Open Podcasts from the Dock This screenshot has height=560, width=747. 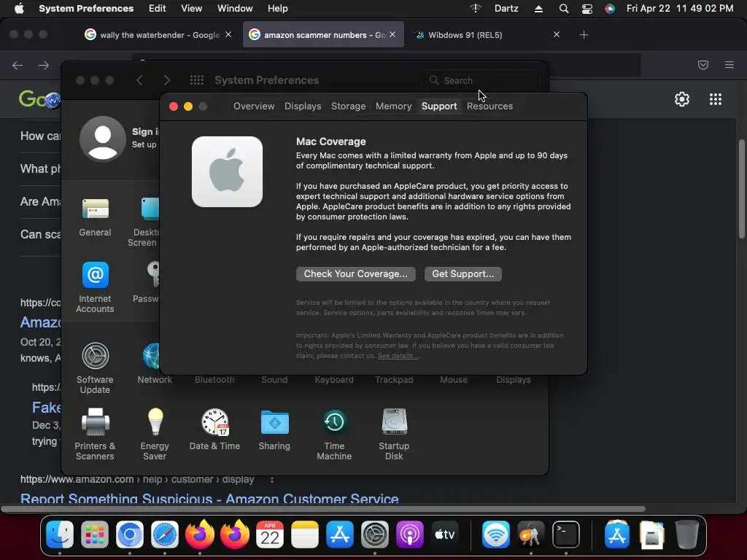410,534
